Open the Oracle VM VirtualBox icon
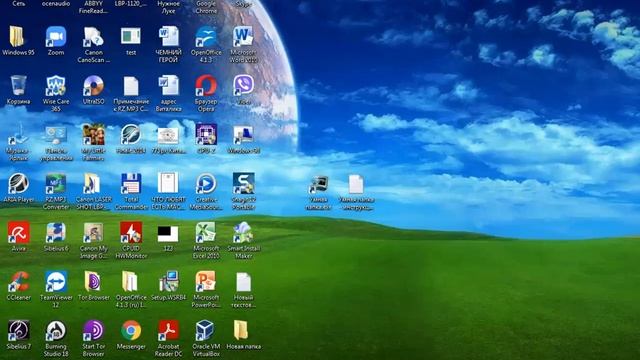This screenshot has width=640, height=360. (x=205, y=331)
